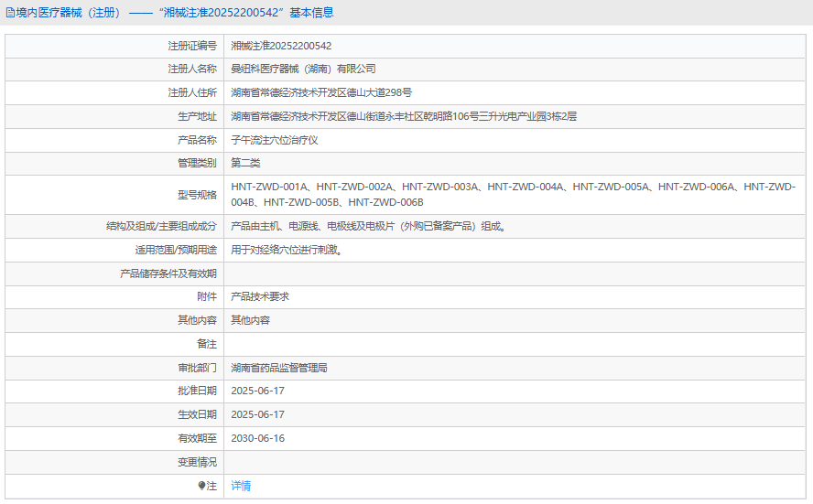The height and width of the screenshot is (504, 813).
Task: Select the 批准日期 value 2025-06-17
Action: pyautogui.click(x=257, y=391)
